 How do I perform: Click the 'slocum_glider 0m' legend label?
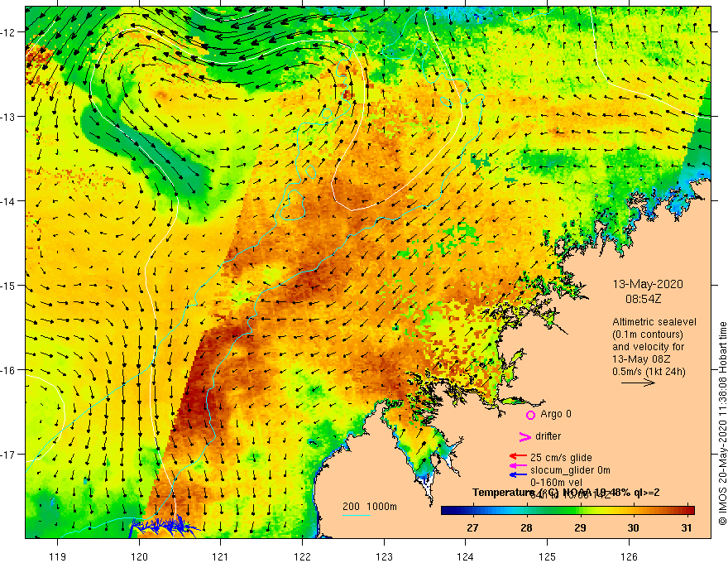click(x=570, y=470)
